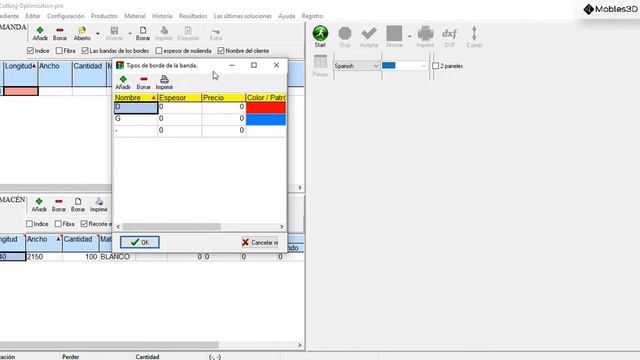Click the right arrow of the dialog's scrollbar
The image size is (640, 360).
282,227
